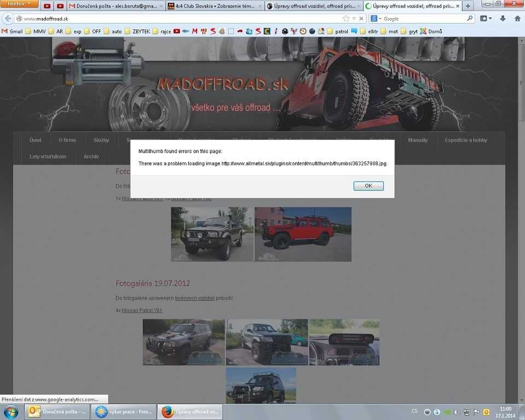Click the clock bookmark icon

pos(303,32)
